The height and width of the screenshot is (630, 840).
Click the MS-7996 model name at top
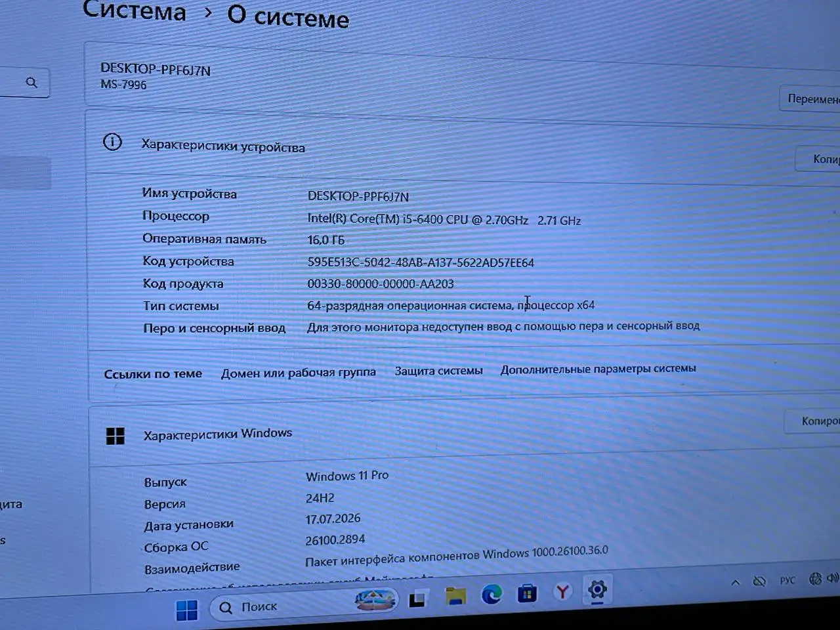tap(123, 85)
